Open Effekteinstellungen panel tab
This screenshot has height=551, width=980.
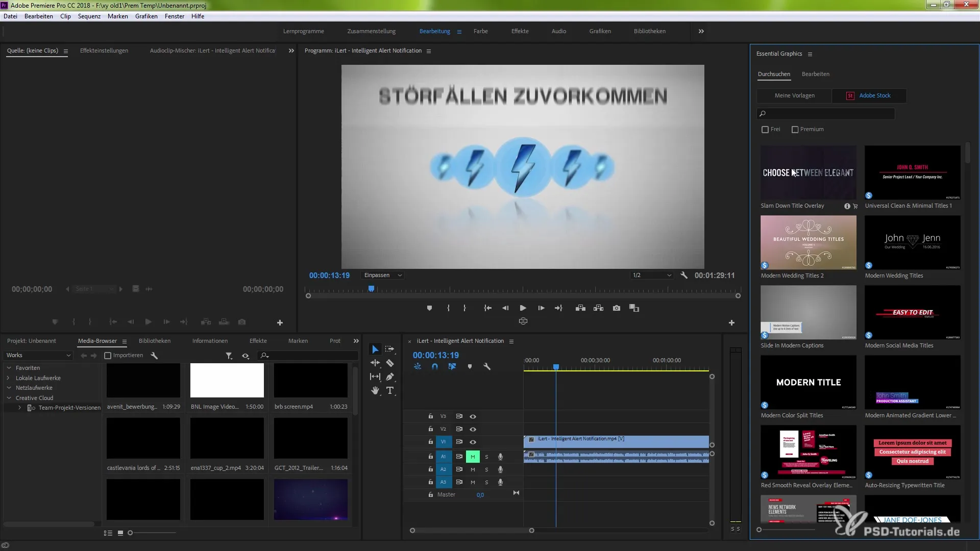point(104,51)
